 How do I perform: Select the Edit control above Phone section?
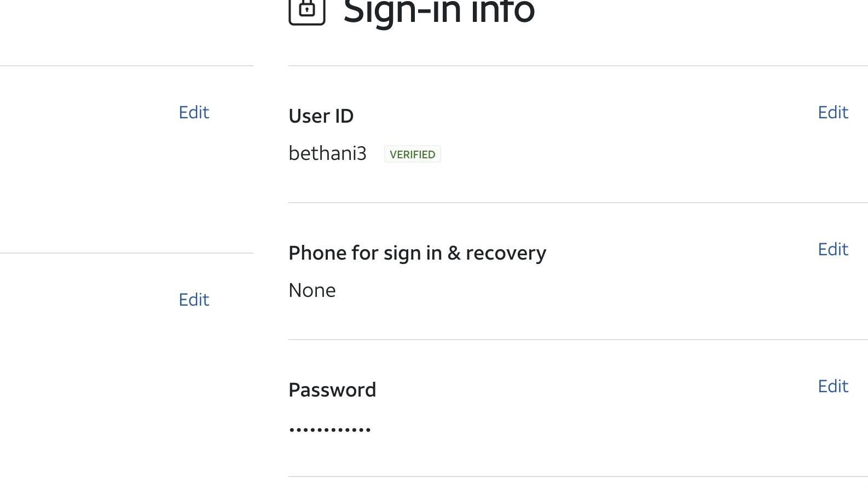(832, 112)
